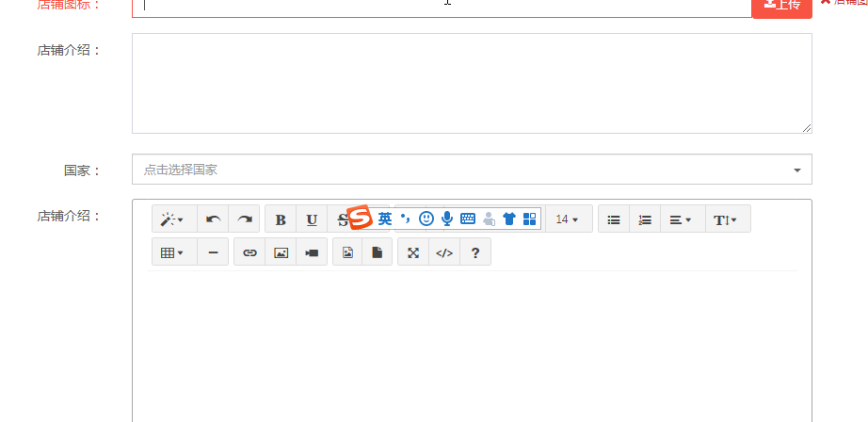This screenshot has width=868, height=422.
Task: Click the Bold formatting button
Action: coord(281,219)
